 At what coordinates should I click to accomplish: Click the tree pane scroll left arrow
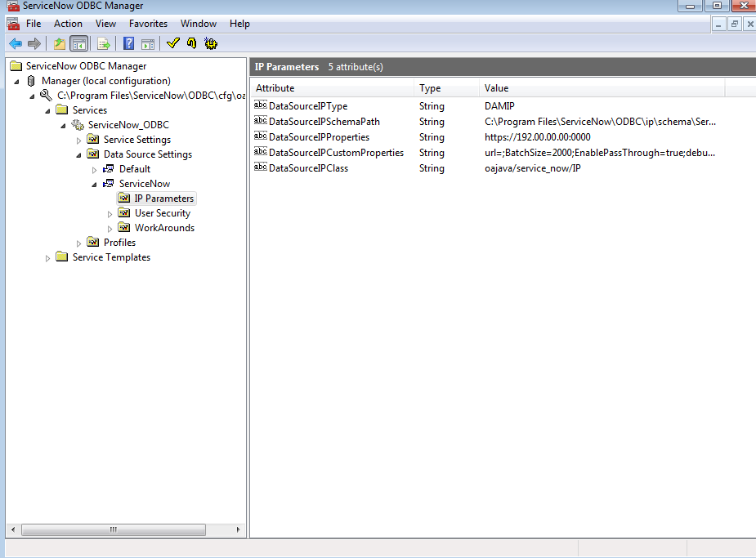click(x=13, y=529)
